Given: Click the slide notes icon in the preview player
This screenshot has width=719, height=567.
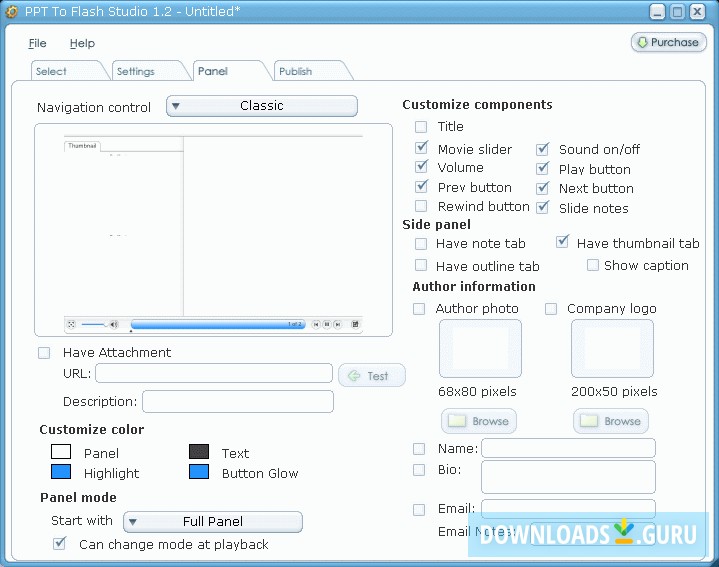Looking at the screenshot, I should click(x=355, y=325).
